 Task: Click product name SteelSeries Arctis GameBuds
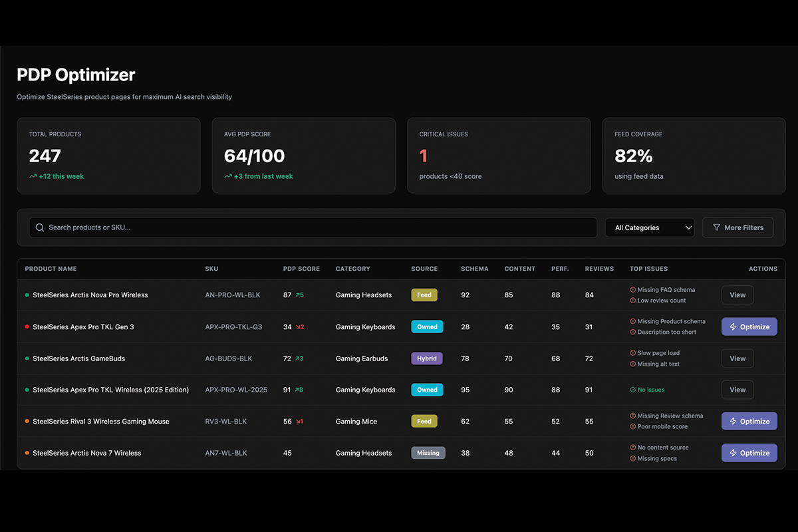pos(79,358)
